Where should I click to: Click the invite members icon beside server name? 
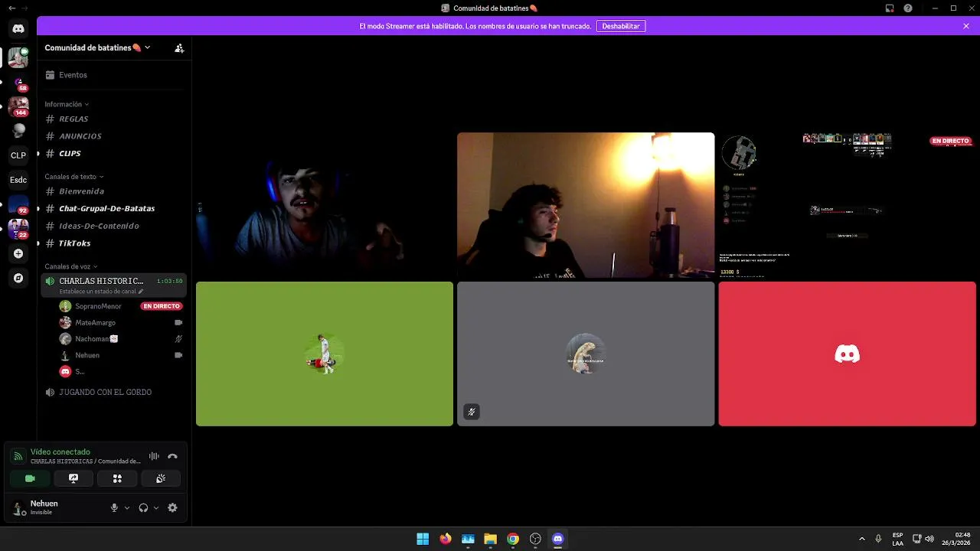coord(179,47)
